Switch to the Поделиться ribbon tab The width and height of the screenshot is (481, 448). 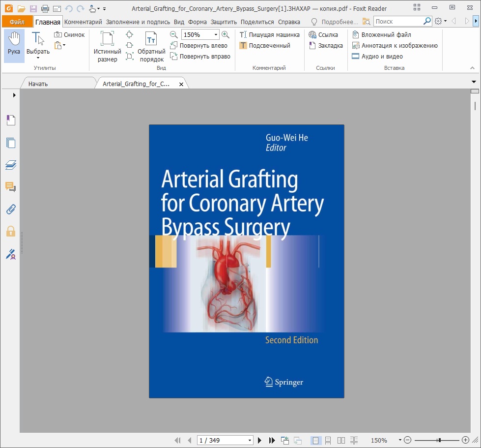click(x=257, y=22)
